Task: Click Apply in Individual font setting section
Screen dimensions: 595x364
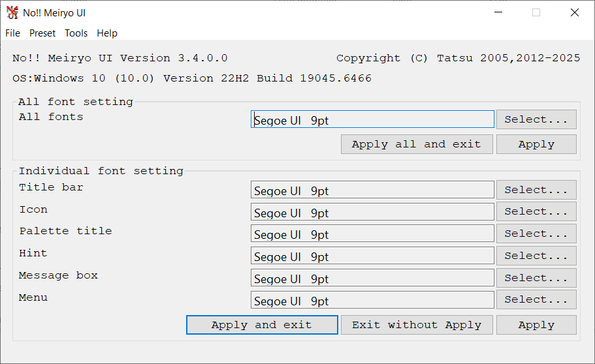Action: (x=536, y=325)
